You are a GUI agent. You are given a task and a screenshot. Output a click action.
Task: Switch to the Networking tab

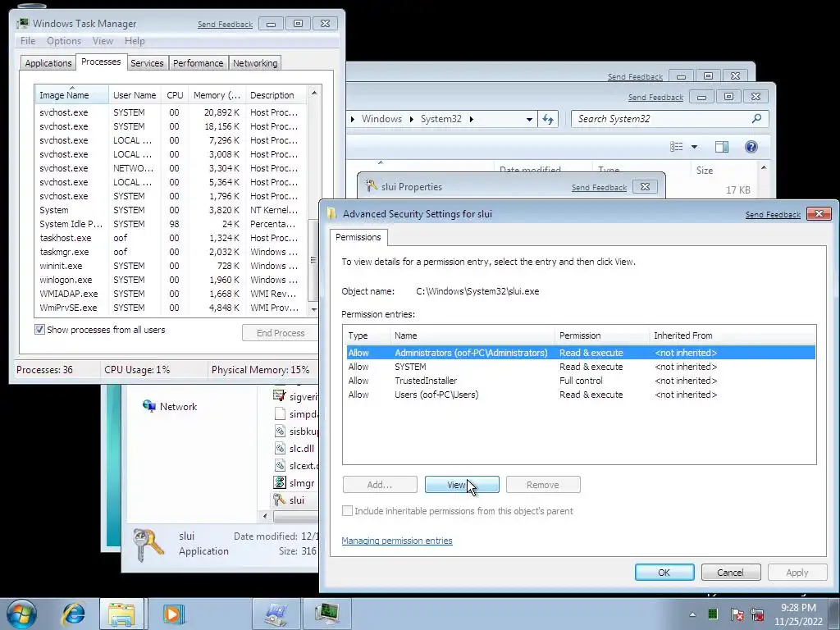[x=255, y=62]
